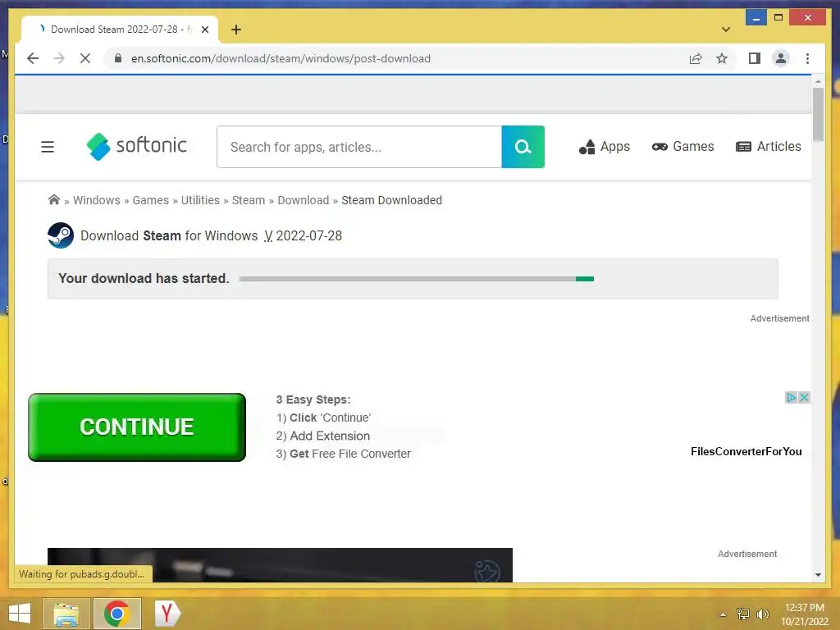Open Windows breadcrumb link

[x=97, y=200]
